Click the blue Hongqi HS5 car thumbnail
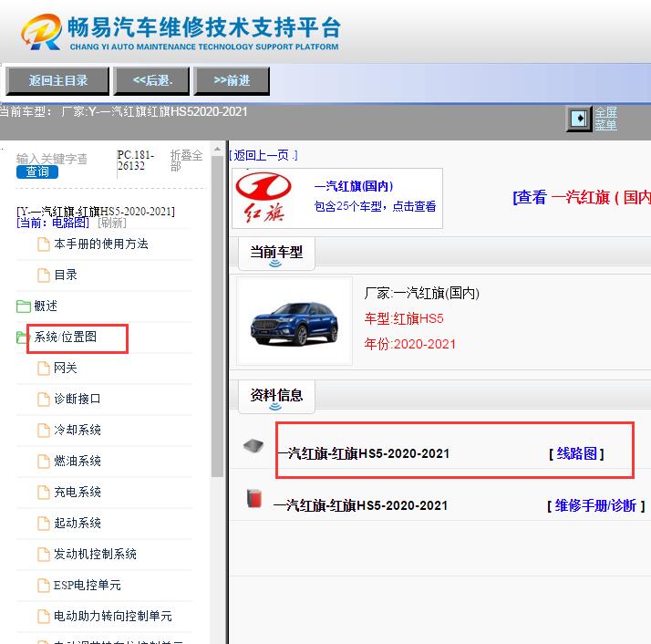Screen dimensions: 651x644 pyautogui.click(x=294, y=324)
